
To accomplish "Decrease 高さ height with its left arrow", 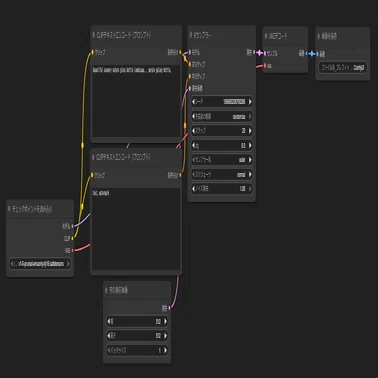I will point(109,336).
